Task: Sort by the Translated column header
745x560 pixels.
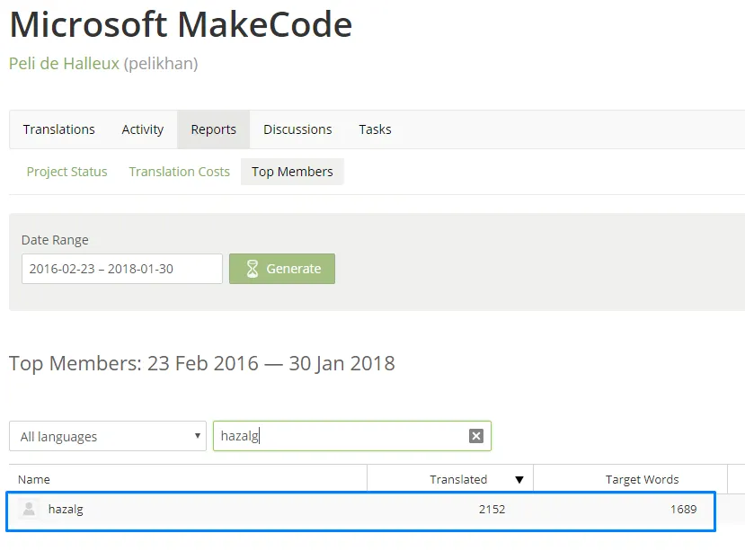Action: [x=458, y=479]
